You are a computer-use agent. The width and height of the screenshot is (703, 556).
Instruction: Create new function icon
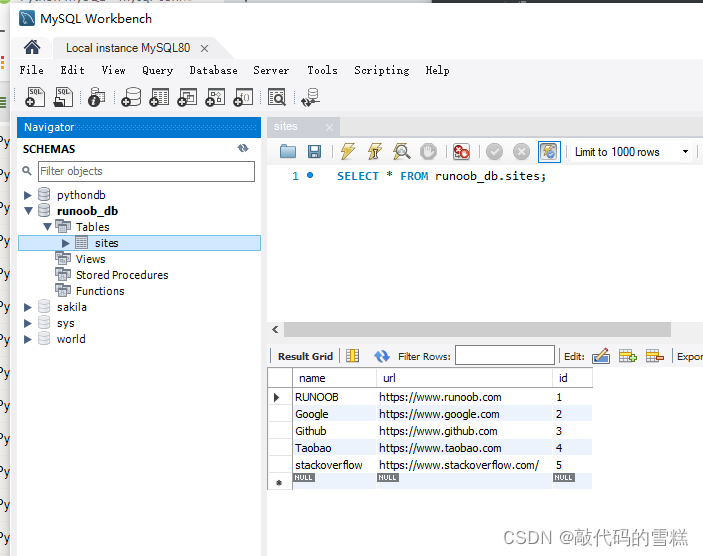point(243,97)
